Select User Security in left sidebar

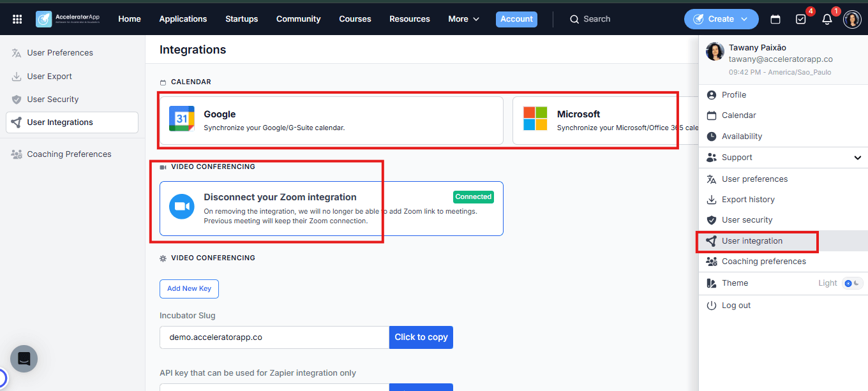click(72, 100)
